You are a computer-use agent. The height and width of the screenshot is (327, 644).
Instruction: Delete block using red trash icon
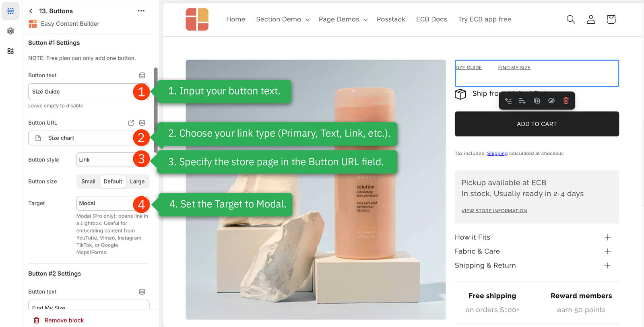(x=566, y=101)
